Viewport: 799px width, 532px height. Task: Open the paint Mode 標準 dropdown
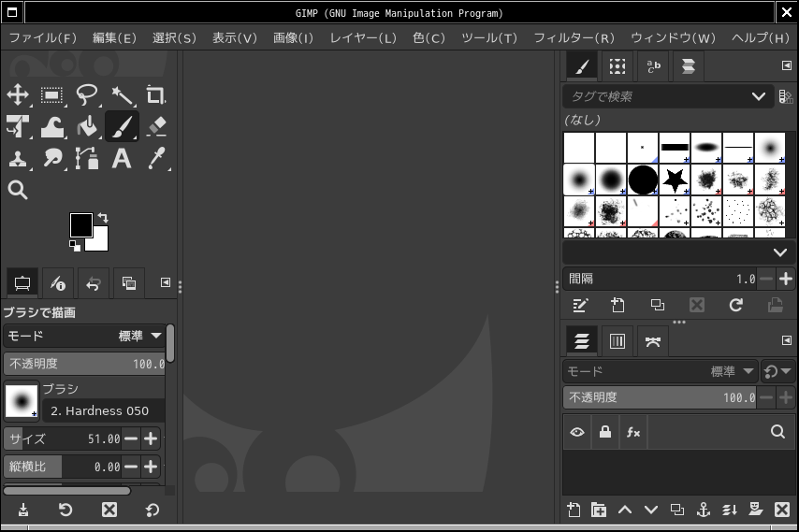click(84, 336)
